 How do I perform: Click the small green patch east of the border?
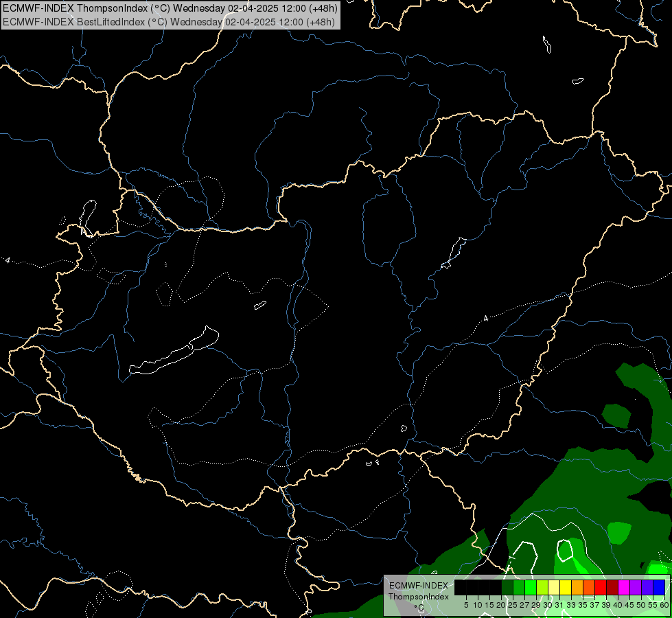(616, 415)
